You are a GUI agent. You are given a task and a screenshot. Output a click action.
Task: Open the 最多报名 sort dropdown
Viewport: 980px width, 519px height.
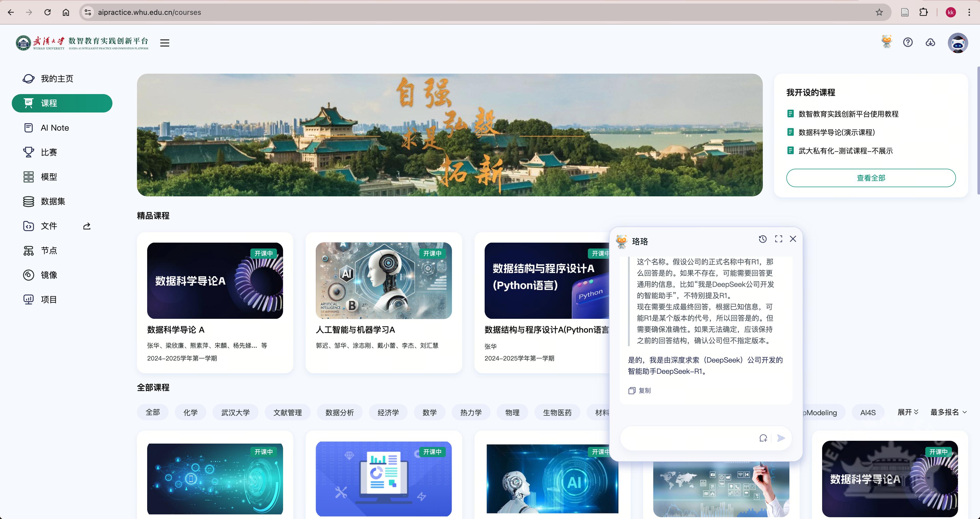[x=948, y=412]
